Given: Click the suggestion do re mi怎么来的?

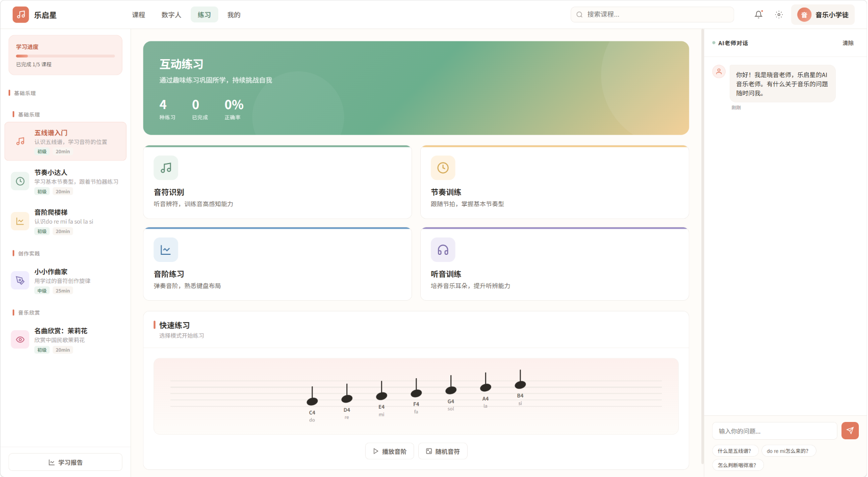Looking at the screenshot, I should pyautogui.click(x=788, y=451).
